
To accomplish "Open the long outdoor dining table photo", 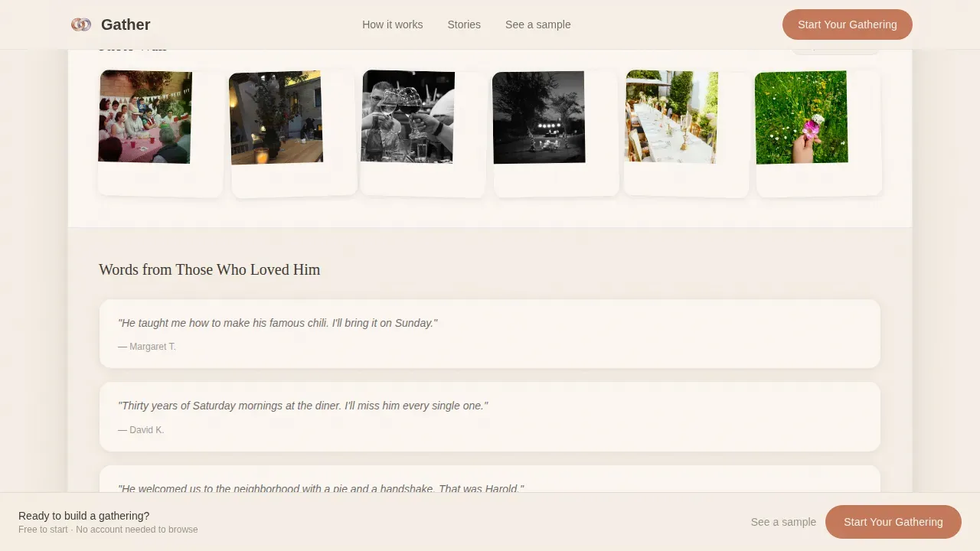I will 671,117.
